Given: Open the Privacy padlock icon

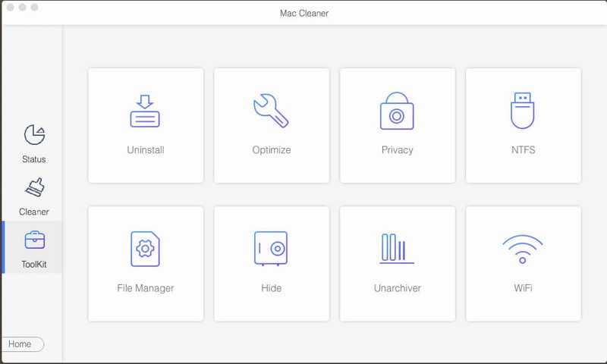Looking at the screenshot, I should [397, 111].
